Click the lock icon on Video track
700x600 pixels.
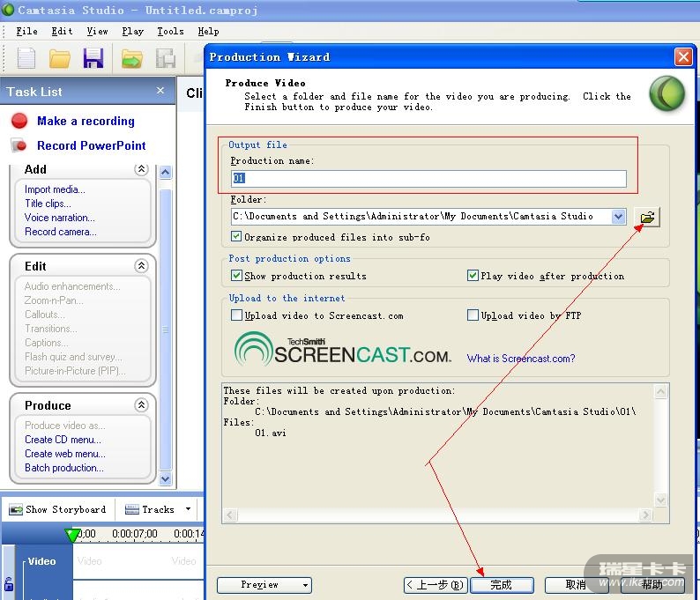click(x=9, y=583)
